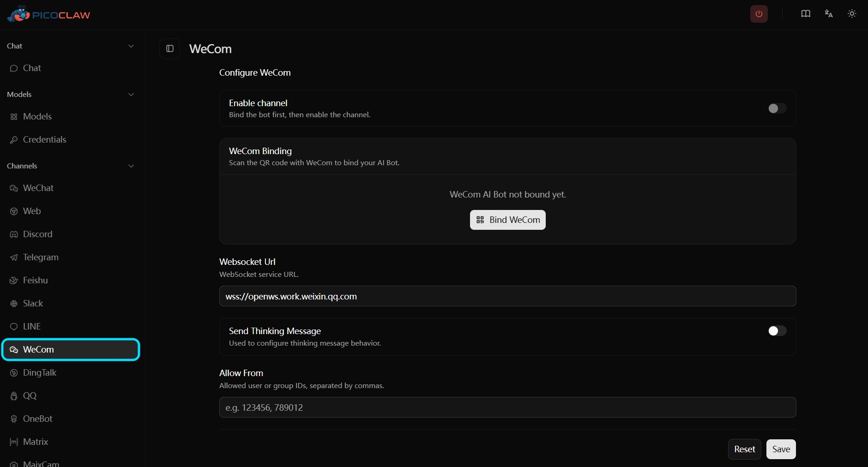Open the documentation book icon
Image resolution: width=868 pixels, height=467 pixels.
click(x=806, y=14)
